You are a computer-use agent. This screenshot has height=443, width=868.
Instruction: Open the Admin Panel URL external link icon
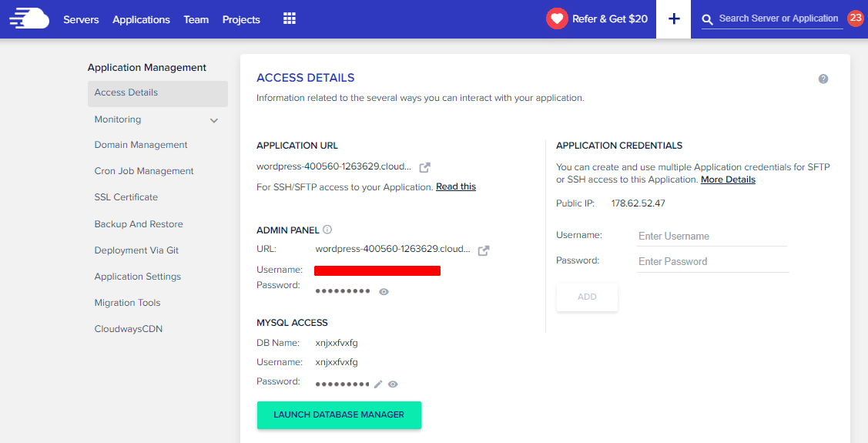coord(484,250)
